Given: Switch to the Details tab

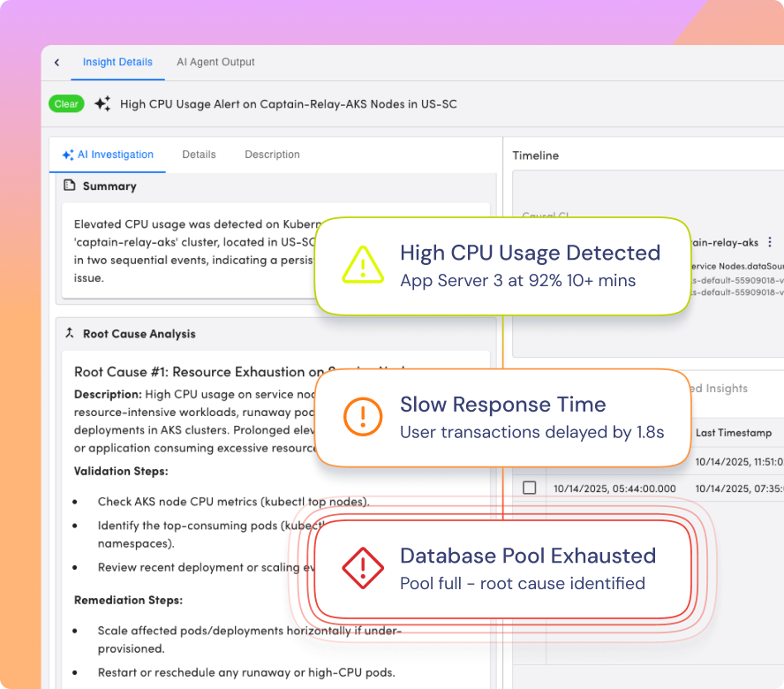Looking at the screenshot, I should click(x=199, y=155).
